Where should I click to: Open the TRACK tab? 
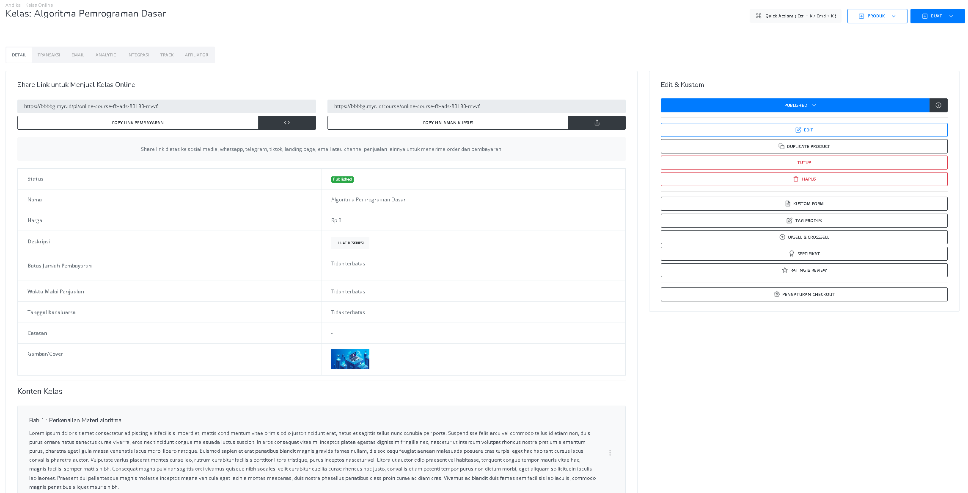(x=167, y=55)
